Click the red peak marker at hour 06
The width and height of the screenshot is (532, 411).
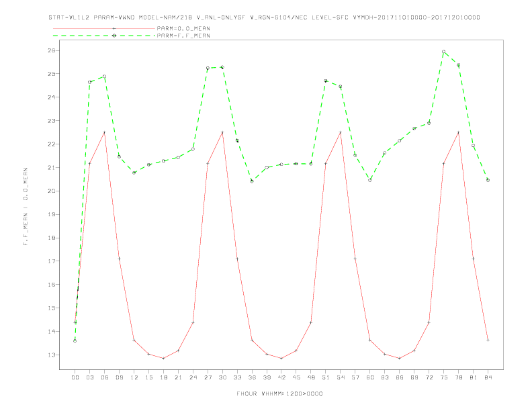104,132
